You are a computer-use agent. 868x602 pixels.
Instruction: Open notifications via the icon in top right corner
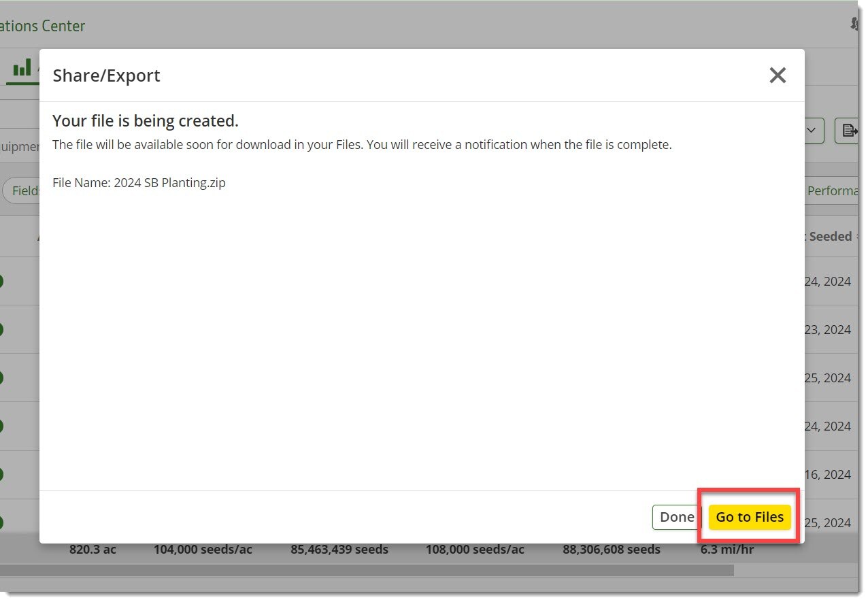coord(854,22)
